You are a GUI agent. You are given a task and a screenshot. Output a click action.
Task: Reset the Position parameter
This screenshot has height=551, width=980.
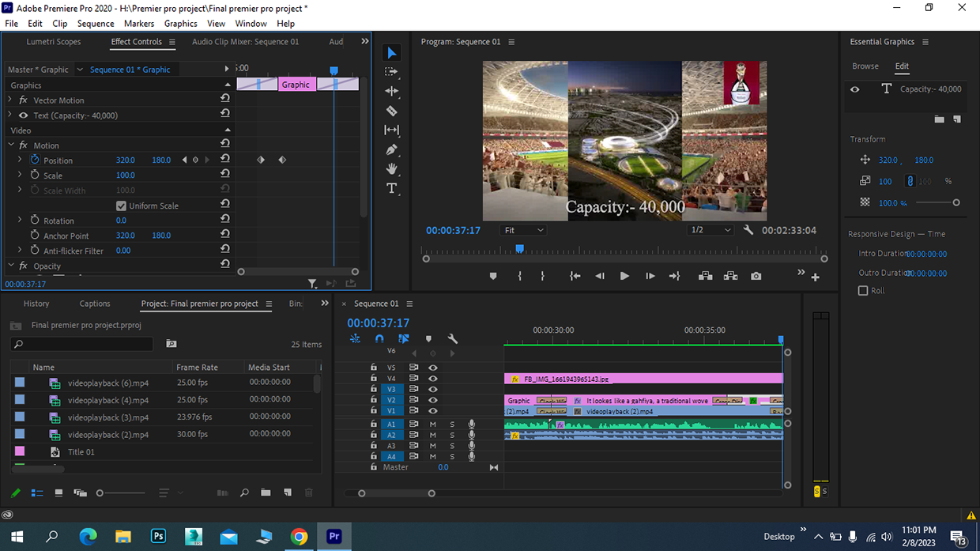pos(225,160)
